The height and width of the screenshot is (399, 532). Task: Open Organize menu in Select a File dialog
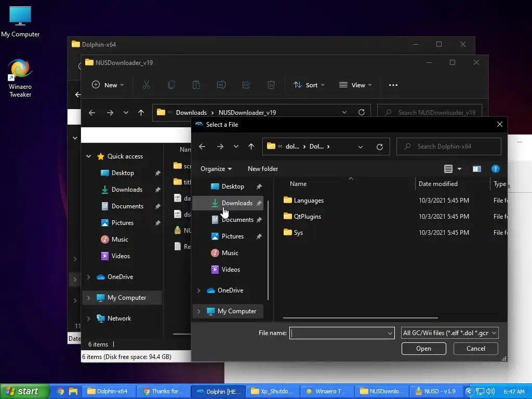click(216, 169)
